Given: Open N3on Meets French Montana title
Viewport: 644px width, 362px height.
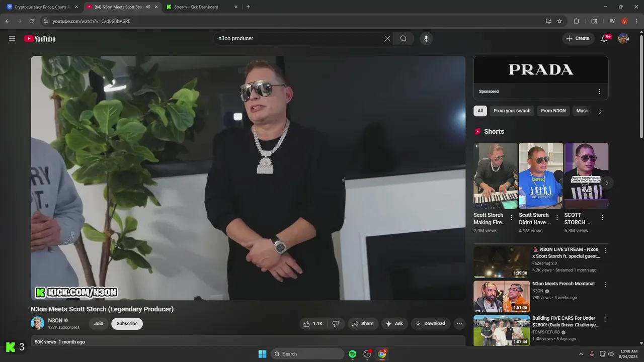Looking at the screenshot, I should click(x=563, y=284).
